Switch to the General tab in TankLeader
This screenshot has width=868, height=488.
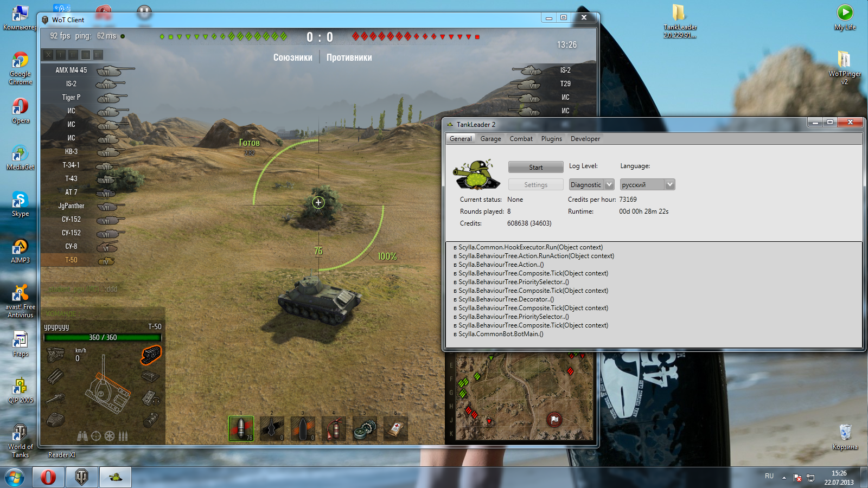click(461, 139)
